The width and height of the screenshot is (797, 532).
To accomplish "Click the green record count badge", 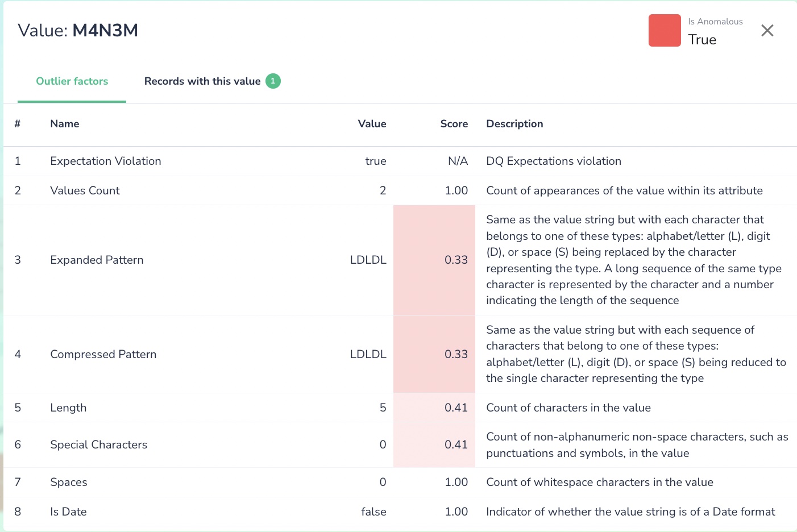I will pos(272,81).
